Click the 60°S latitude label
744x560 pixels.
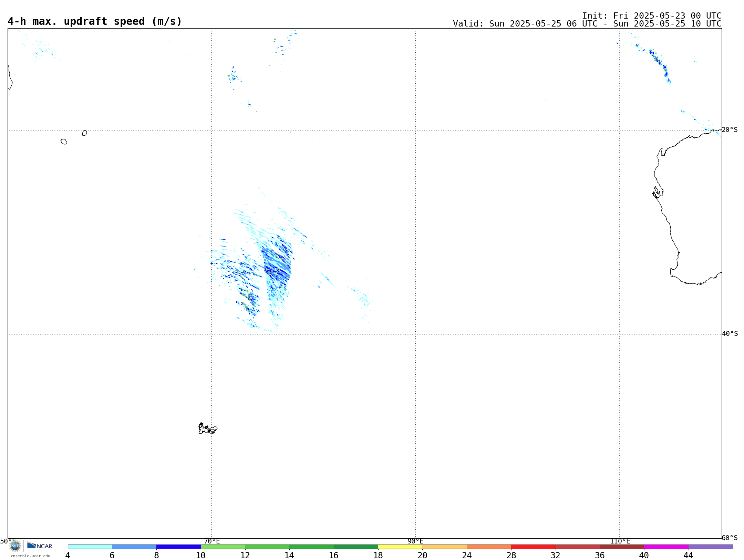pyautogui.click(x=730, y=538)
